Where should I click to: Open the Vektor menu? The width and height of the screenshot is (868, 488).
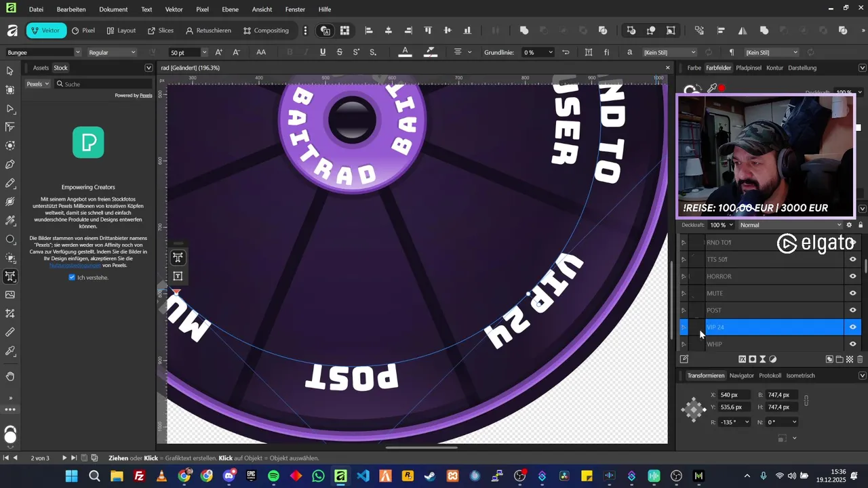coord(174,9)
